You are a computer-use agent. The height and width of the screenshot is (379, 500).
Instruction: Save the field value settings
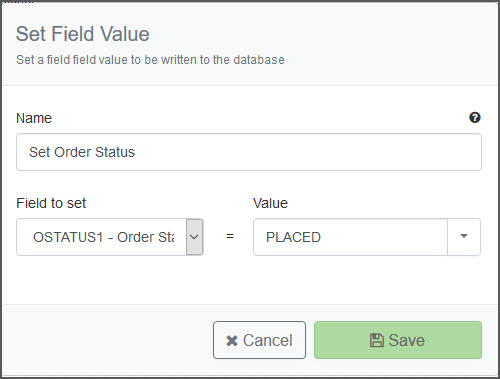[x=398, y=340]
